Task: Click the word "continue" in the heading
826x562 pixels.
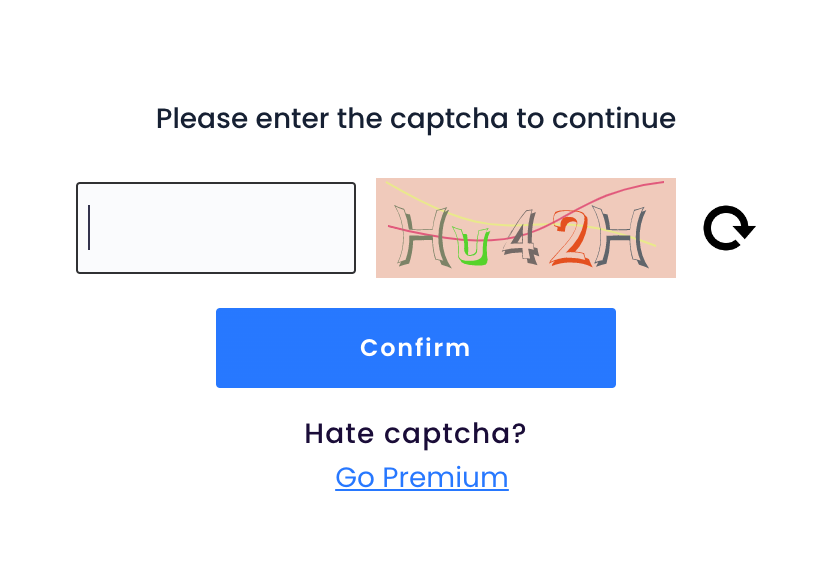Action: (x=614, y=118)
